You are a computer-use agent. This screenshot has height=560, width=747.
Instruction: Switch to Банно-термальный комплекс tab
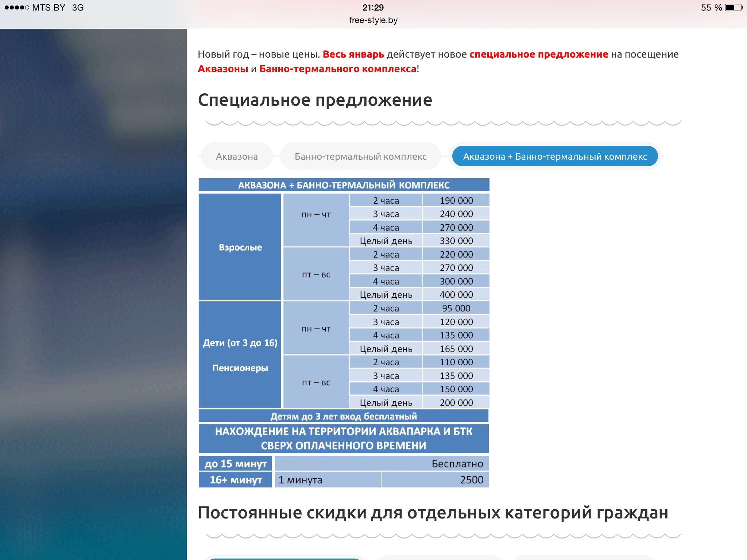point(360,156)
